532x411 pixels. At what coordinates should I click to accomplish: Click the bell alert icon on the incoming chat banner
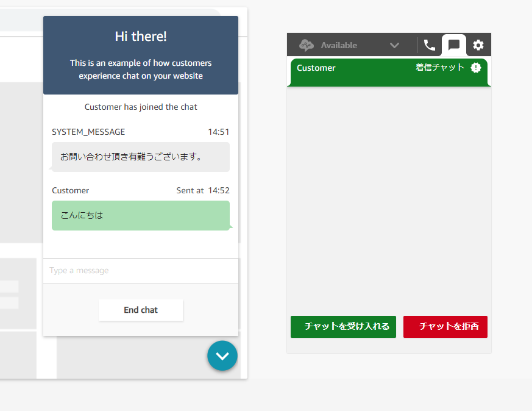[476, 68]
